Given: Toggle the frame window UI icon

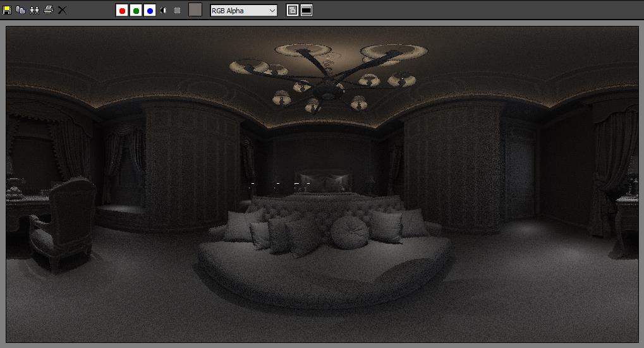Looking at the screenshot, I should [307, 10].
